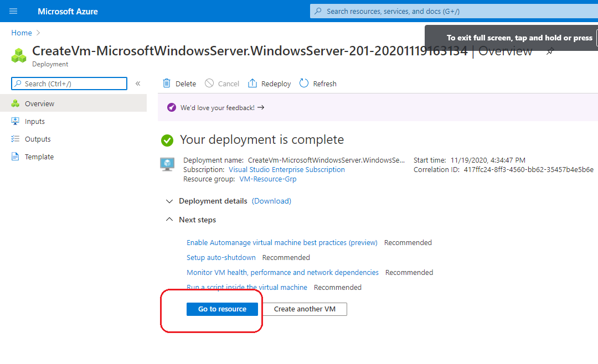The height and width of the screenshot is (364, 598).
Task: Click the magnifier icon in top search bar
Action: 318,11
